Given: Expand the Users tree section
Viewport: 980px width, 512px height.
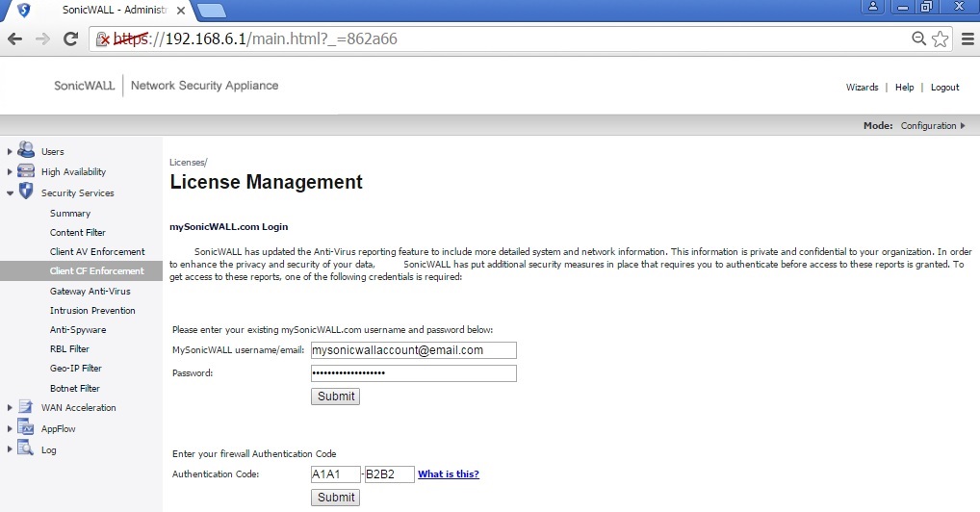Looking at the screenshot, I should pos(10,151).
